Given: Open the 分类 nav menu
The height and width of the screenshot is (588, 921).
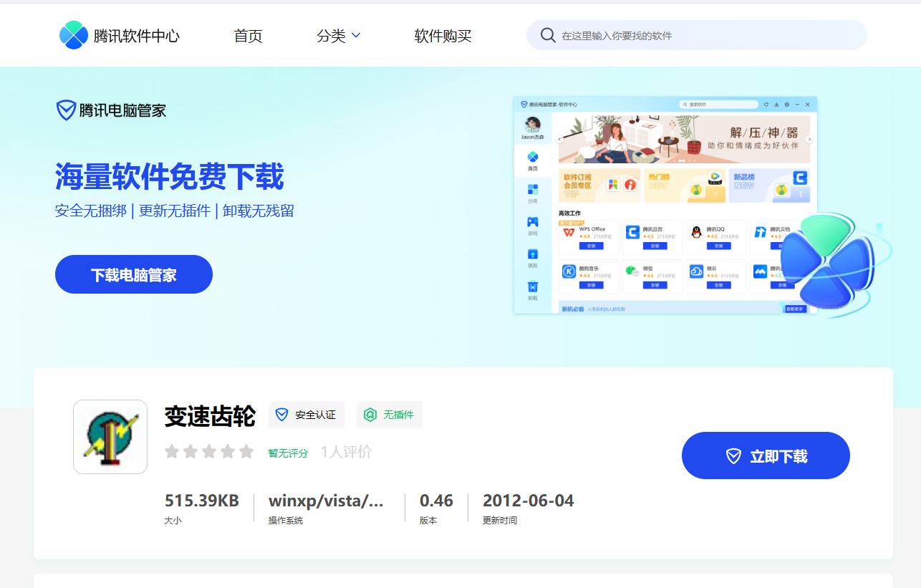Looking at the screenshot, I should pyautogui.click(x=339, y=35).
